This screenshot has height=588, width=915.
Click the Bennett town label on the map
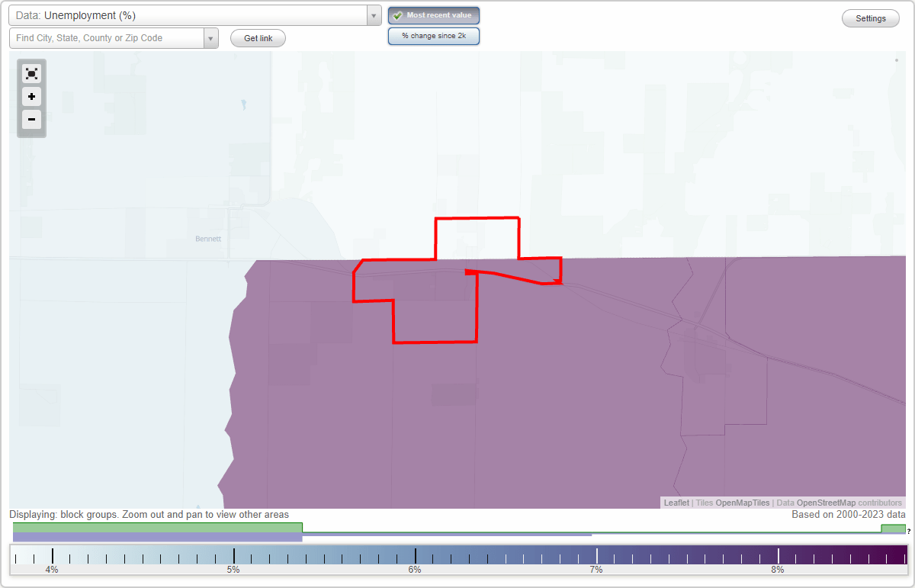(x=207, y=238)
